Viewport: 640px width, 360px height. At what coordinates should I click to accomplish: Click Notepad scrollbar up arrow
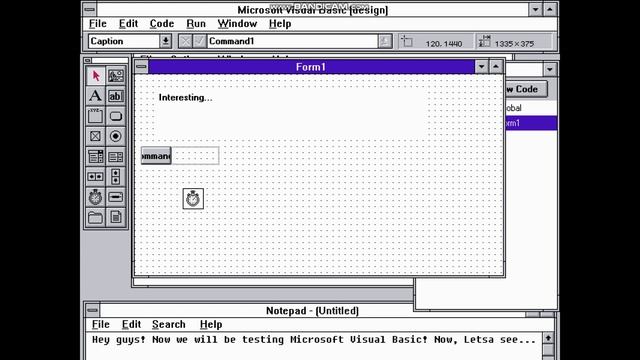pos(548,338)
